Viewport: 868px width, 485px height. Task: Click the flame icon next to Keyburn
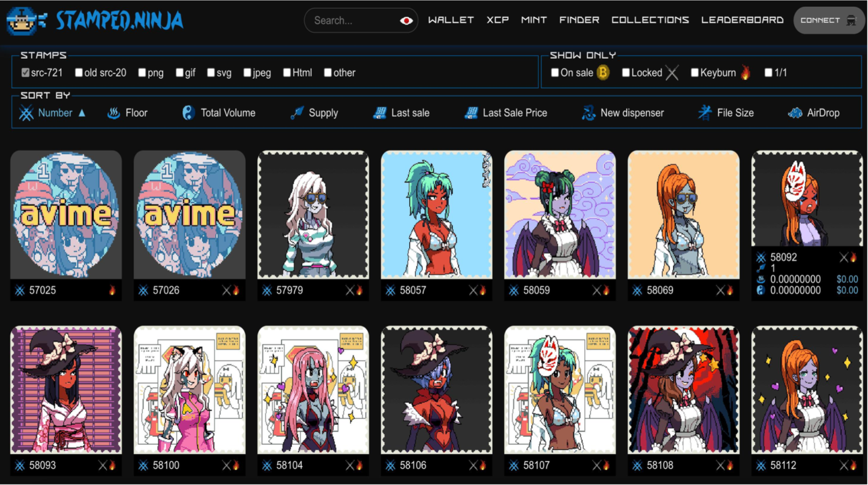coord(745,73)
